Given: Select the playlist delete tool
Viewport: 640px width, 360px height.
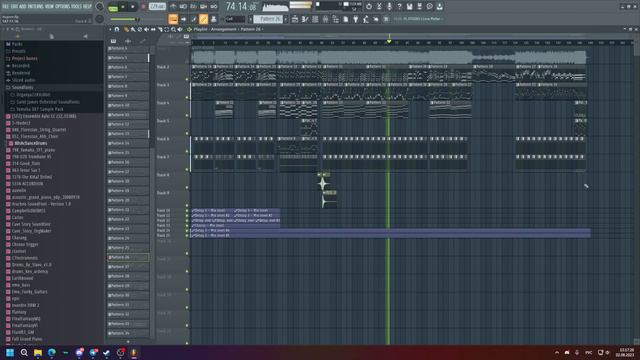Looking at the screenshot, I should (140, 29).
